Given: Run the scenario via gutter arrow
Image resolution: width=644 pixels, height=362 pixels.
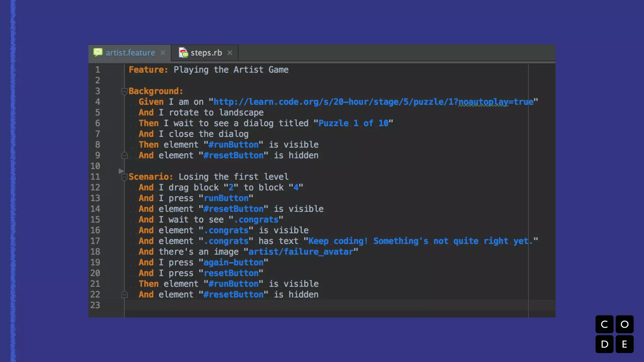Looking at the screenshot, I should (x=121, y=171).
